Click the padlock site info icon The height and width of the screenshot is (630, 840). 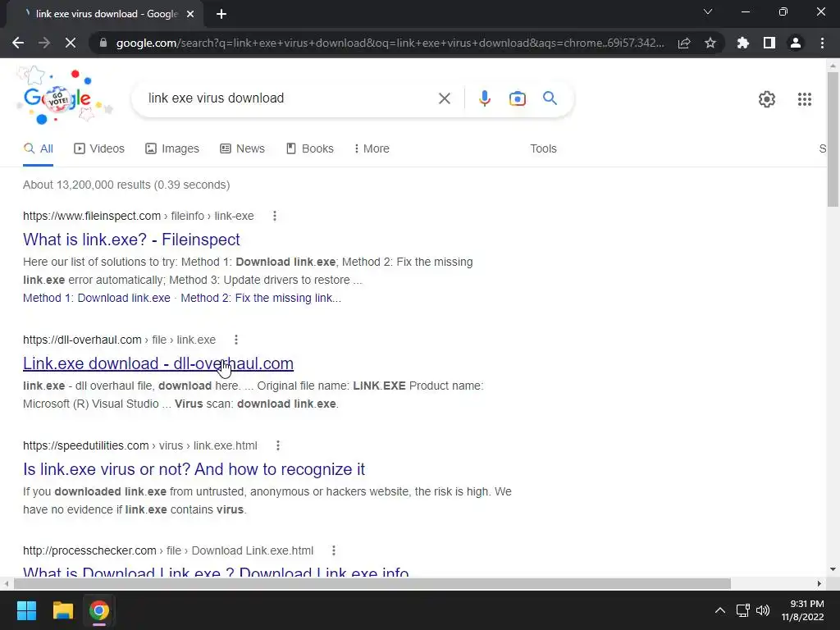(x=103, y=43)
